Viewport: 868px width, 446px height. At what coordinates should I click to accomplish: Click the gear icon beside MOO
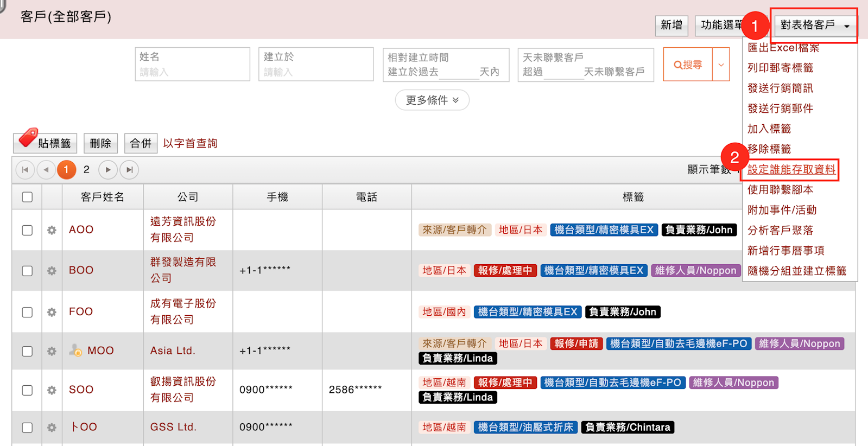[52, 351]
